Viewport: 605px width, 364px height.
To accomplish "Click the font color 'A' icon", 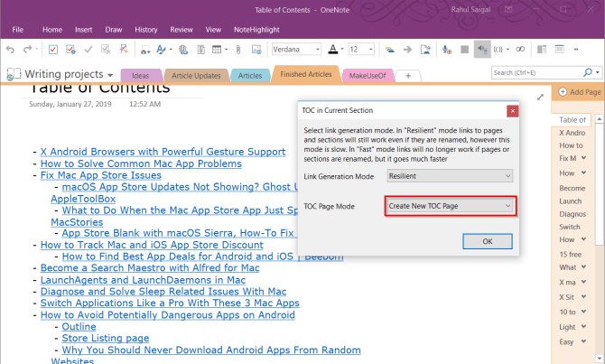I will 332,49.
